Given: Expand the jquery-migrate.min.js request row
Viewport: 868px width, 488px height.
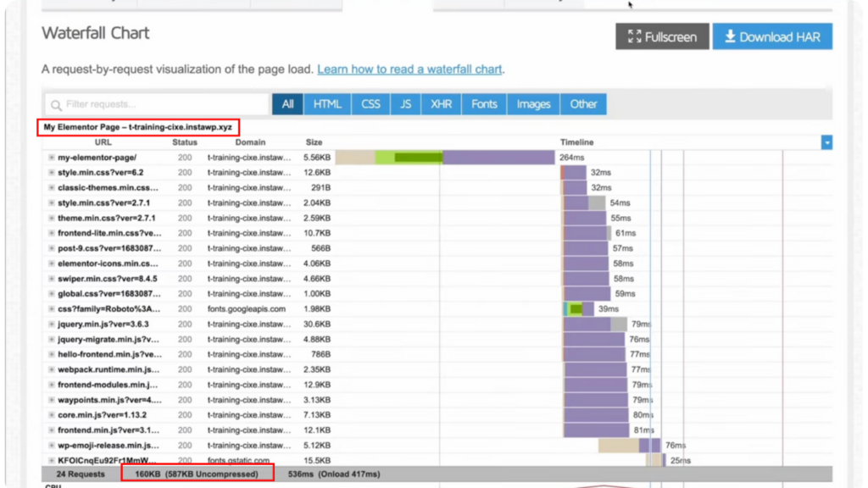Looking at the screenshot, I should click(x=52, y=339).
